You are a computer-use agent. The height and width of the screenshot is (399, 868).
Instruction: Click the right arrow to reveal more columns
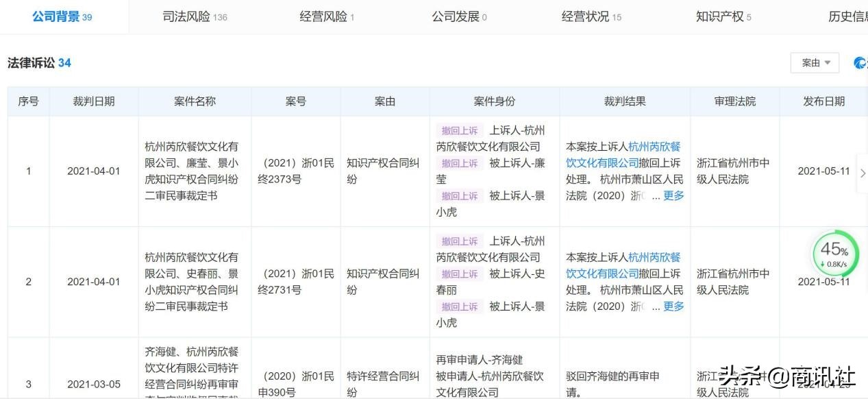point(863,174)
